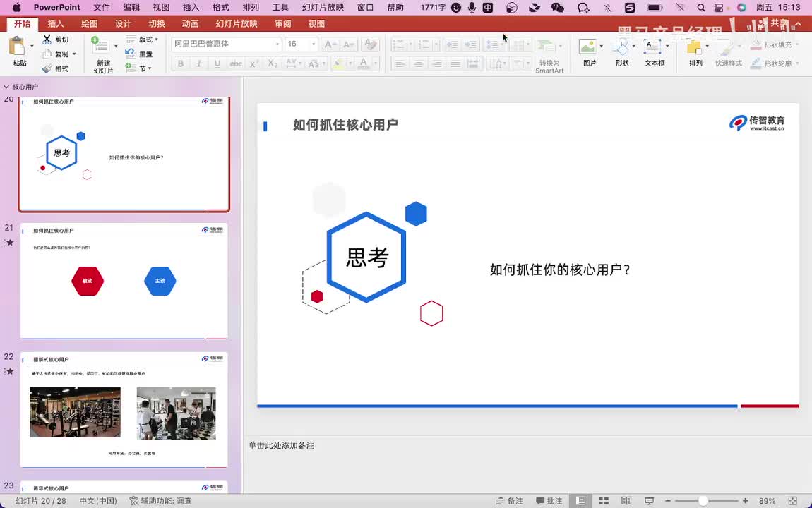Click the superscript X² icon
The height and width of the screenshot is (508, 812).
coord(253,64)
